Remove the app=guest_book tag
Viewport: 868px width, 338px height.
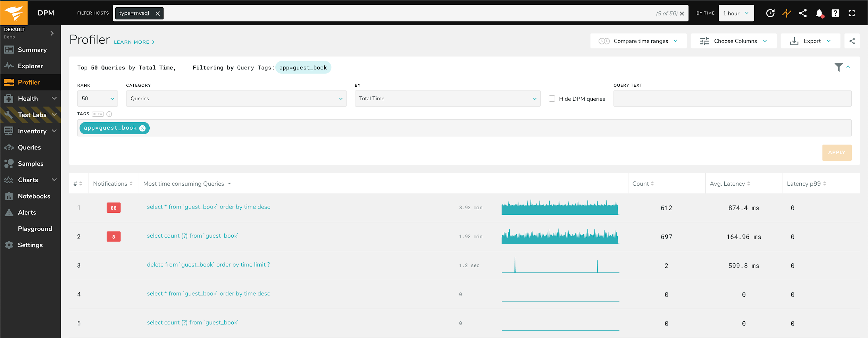142,128
